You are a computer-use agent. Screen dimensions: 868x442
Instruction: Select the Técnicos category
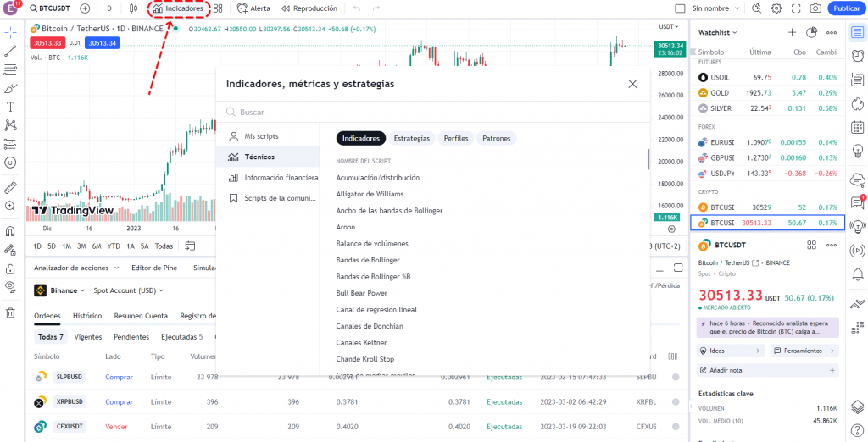pos(268,157)
